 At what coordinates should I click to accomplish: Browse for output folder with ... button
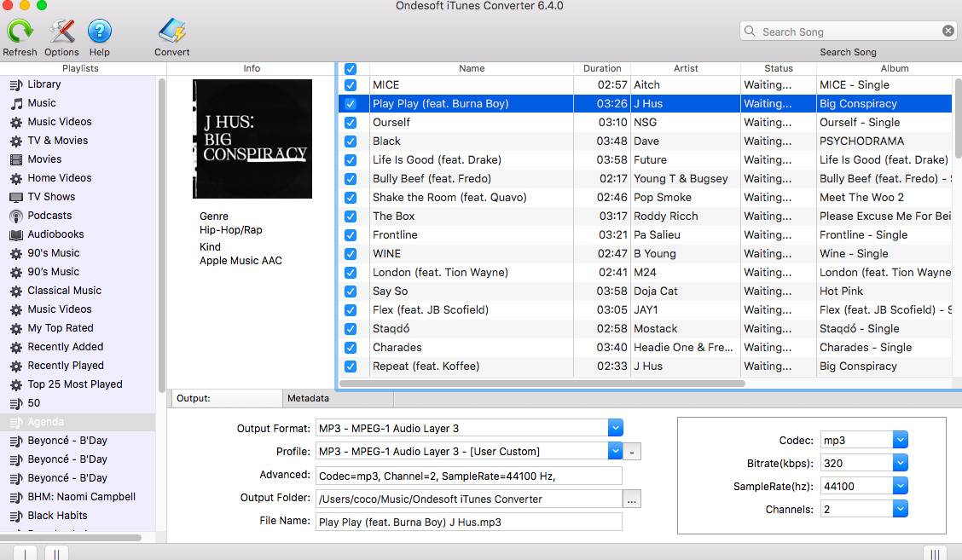pyautogui.click(x=631, y=499)
